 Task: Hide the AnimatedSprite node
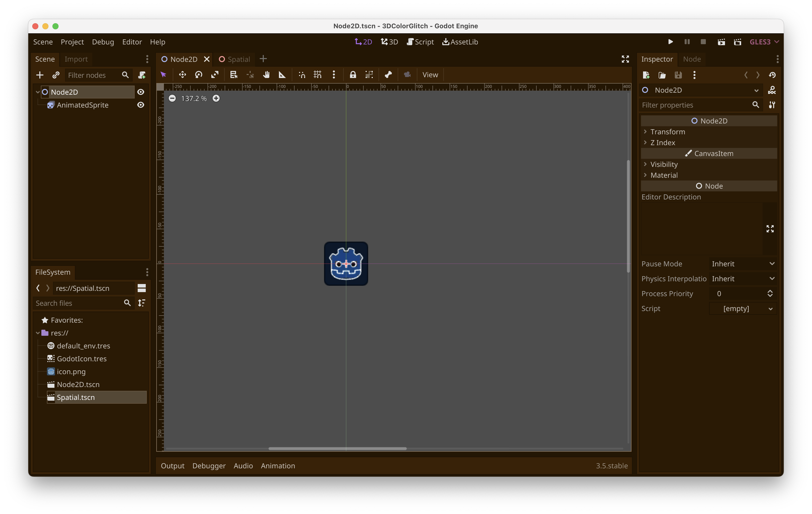(x=141, y=105)
